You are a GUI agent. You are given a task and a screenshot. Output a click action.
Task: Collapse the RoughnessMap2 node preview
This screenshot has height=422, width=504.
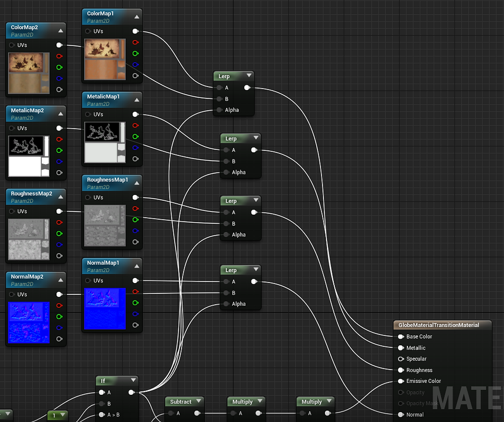click(61, 197)
